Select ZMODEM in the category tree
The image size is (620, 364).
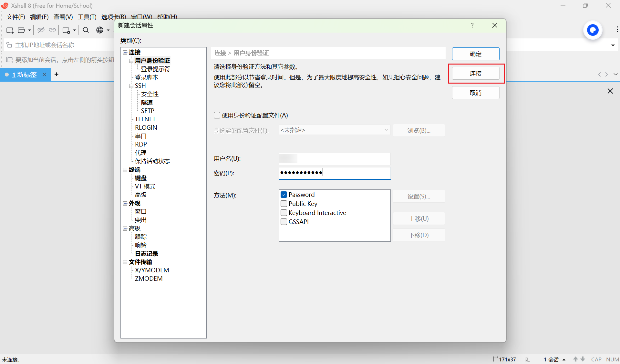(149, 278)
